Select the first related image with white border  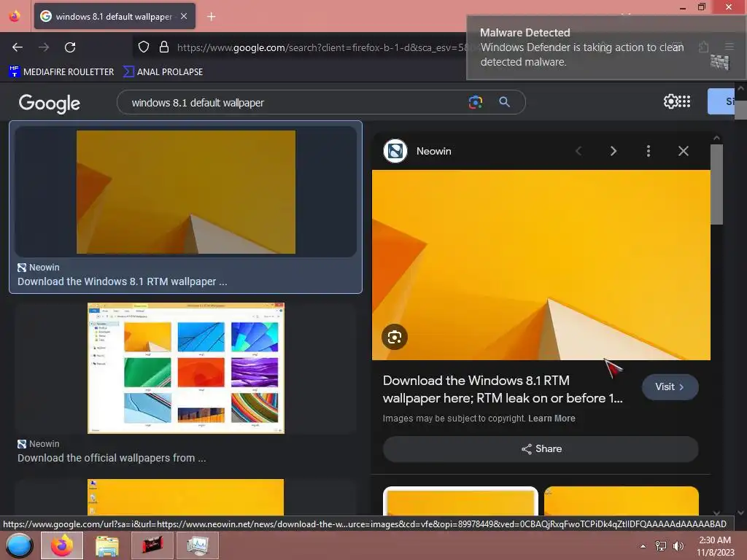point(461,501)
